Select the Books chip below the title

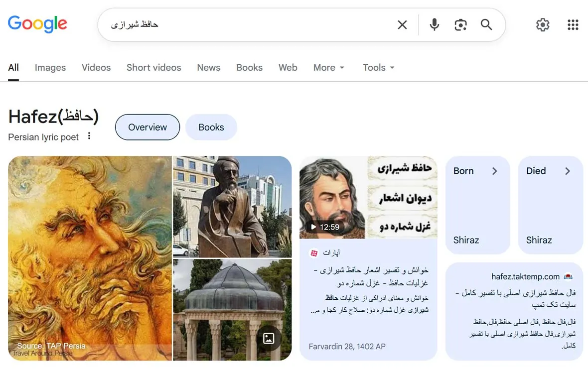click(211, 127)
